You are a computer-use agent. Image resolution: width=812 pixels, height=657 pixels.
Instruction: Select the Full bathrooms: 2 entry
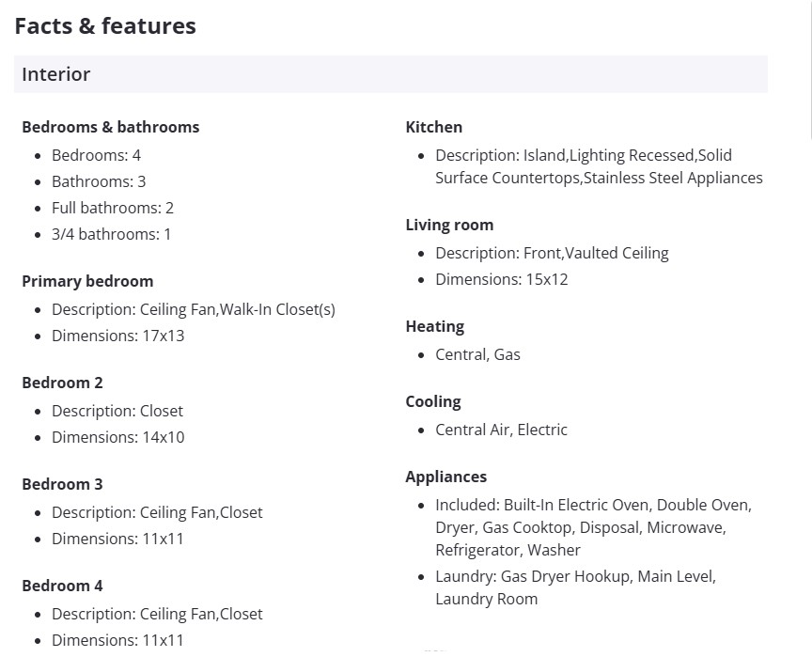pos(113,208)
